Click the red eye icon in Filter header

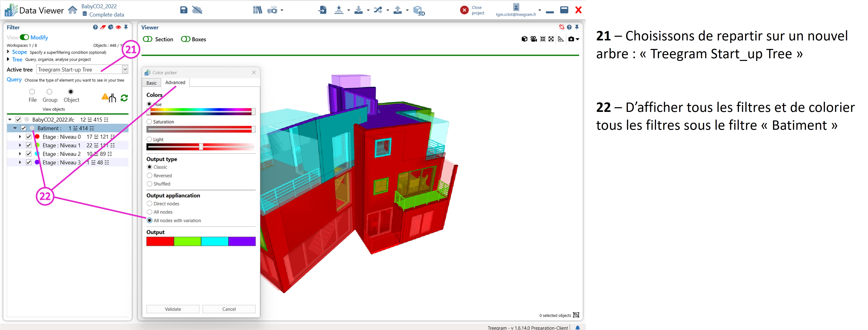coord(118,27)
